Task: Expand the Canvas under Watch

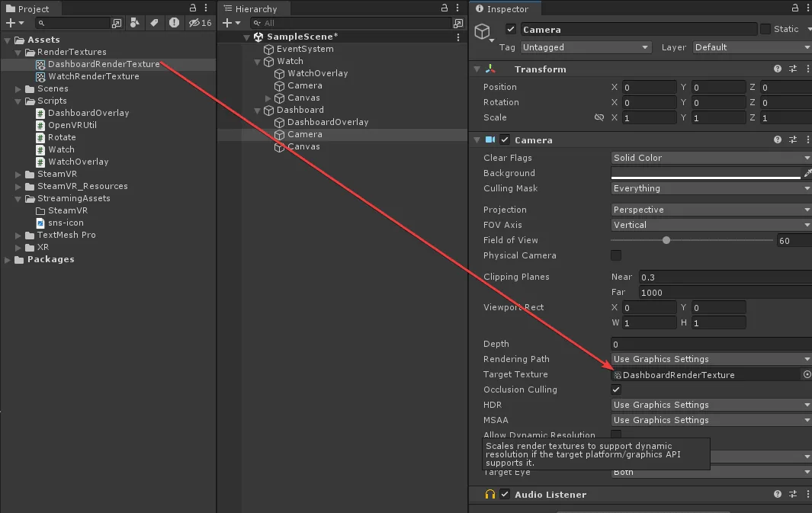Action: click(268, 98)
